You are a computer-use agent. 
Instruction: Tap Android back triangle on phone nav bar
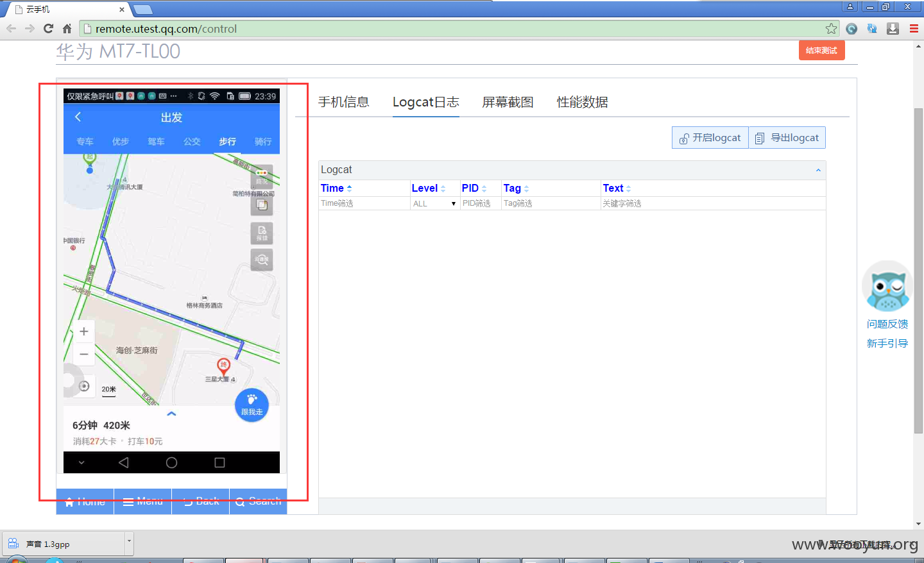tap(124, 462)
